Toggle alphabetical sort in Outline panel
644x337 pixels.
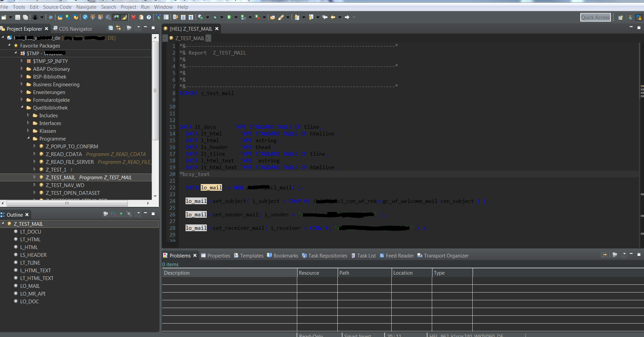pos(113,214)
